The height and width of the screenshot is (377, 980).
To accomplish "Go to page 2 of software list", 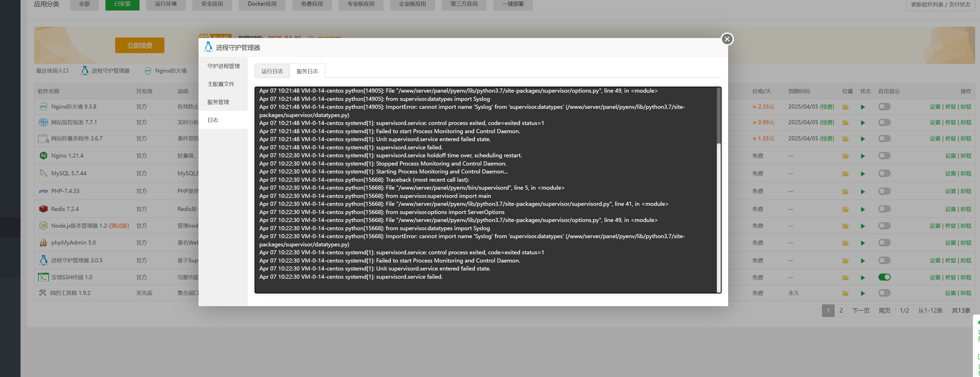I will (841, 311).
